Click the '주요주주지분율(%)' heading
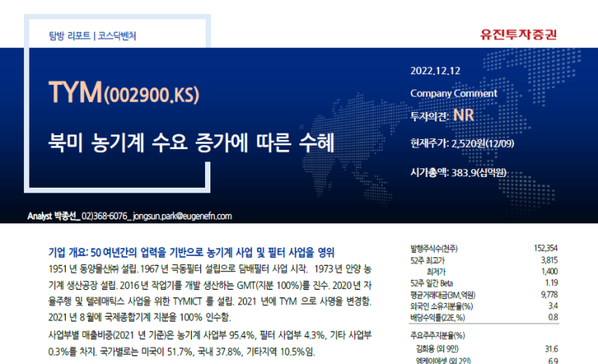Viewport: 598px width, 364px height. click(x=437, y=336)
